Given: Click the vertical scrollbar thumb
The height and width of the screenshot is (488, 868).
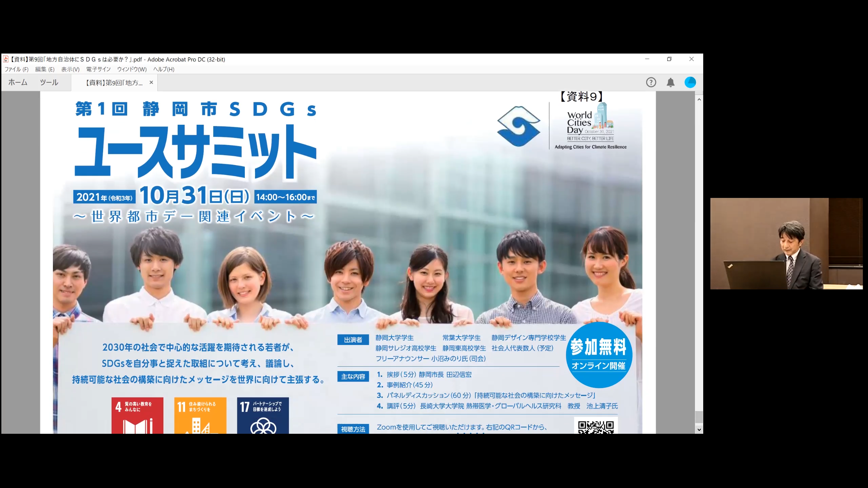Looking at the screenshot, I should (x=699, y=417).
